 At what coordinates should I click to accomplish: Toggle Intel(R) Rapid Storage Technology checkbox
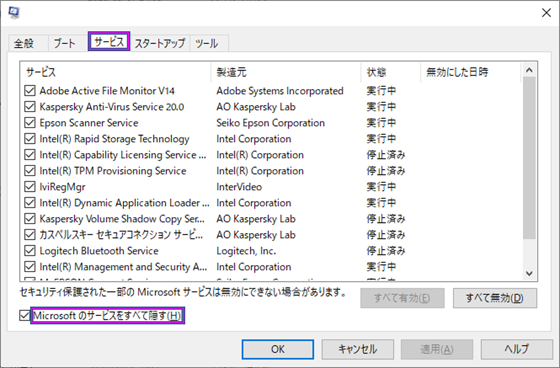(x=30, y=139)
